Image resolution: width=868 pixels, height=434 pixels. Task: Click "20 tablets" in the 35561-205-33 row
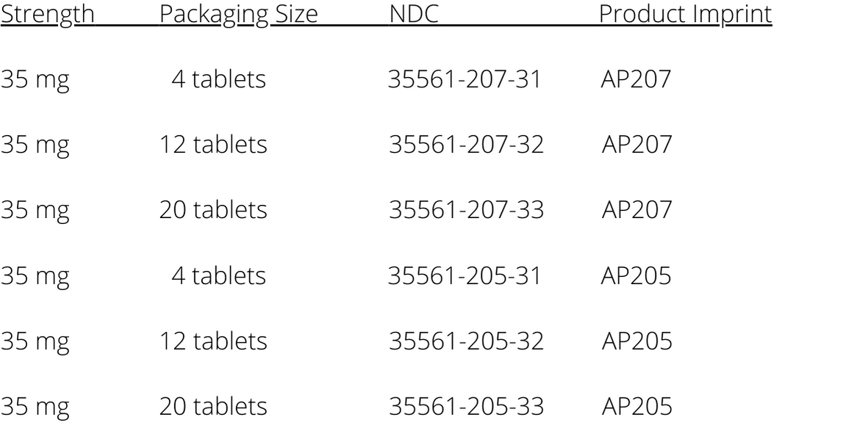coord(214,407)
